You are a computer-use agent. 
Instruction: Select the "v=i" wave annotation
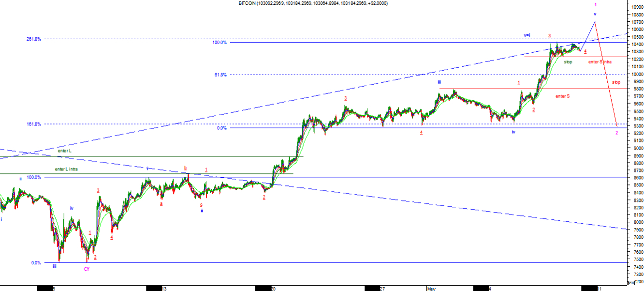(x=527, y=35)
